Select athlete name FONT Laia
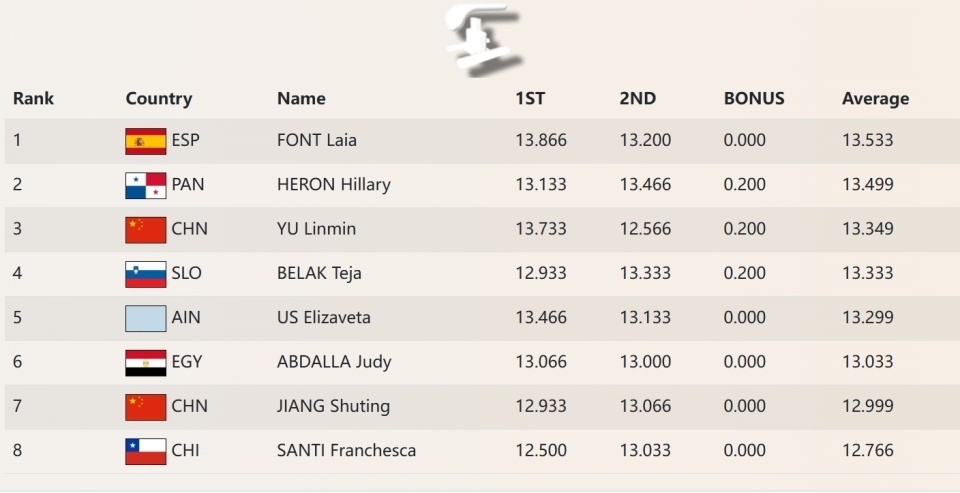 316,140
